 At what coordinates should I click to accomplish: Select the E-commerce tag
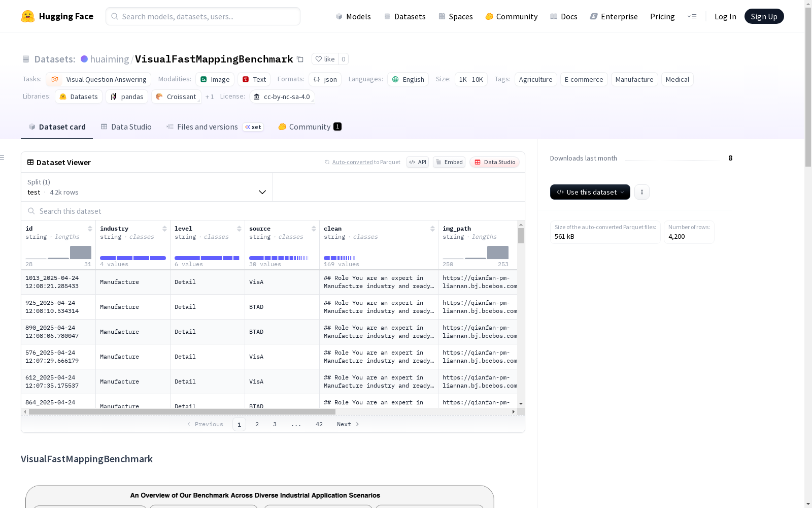pyautogui.click(x=584, y=79)
